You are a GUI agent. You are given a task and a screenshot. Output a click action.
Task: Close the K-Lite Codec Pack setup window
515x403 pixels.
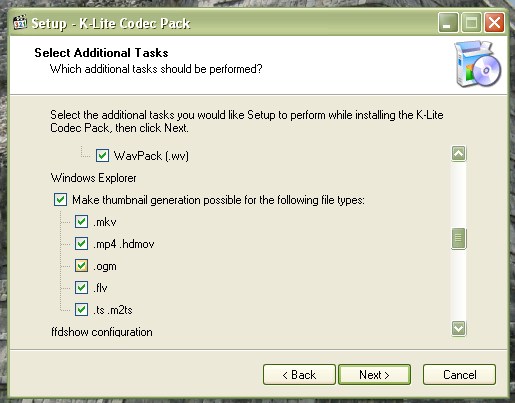494,23
